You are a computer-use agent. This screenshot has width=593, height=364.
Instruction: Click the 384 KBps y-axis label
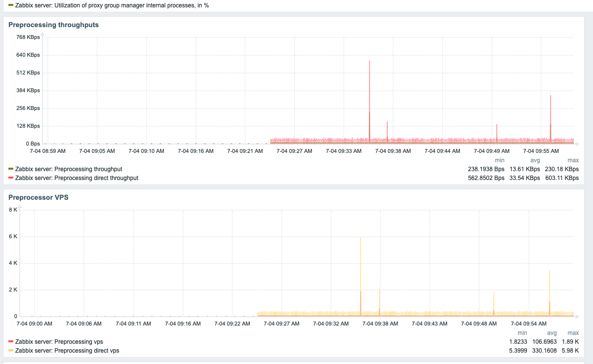click(x=28, y=91)
